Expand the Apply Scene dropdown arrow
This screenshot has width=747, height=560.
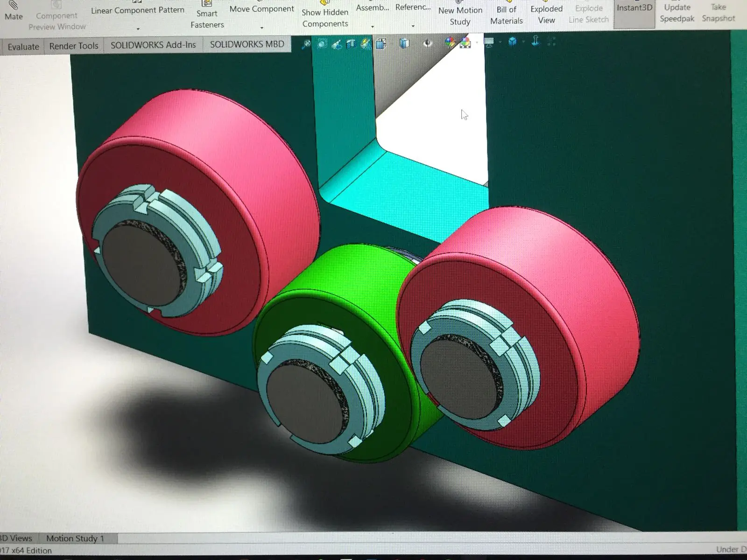pyautogui.click(x=477, y=43)
